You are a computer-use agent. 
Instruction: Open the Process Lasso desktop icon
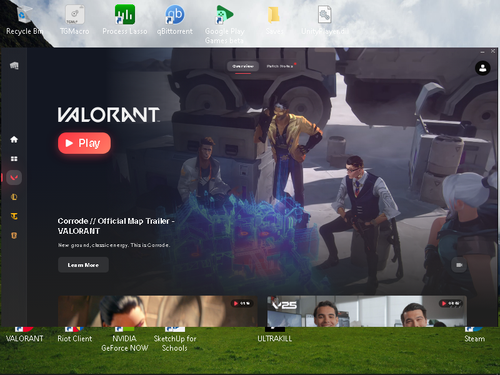pos(125,20)
